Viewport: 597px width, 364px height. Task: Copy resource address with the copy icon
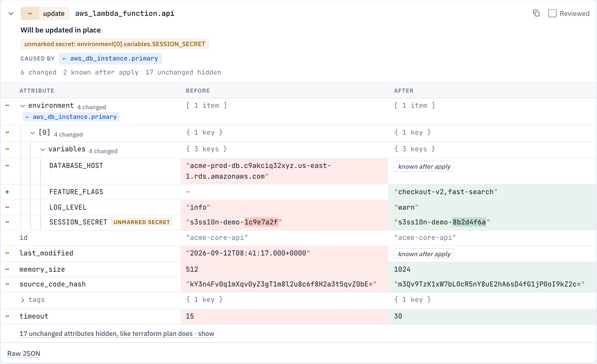tap(536, 13)
